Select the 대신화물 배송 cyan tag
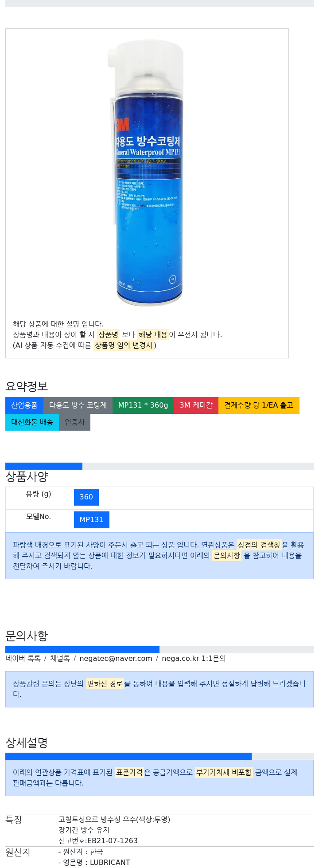The height and width of the screenshot is (868, 319). (x=32, y=422)
